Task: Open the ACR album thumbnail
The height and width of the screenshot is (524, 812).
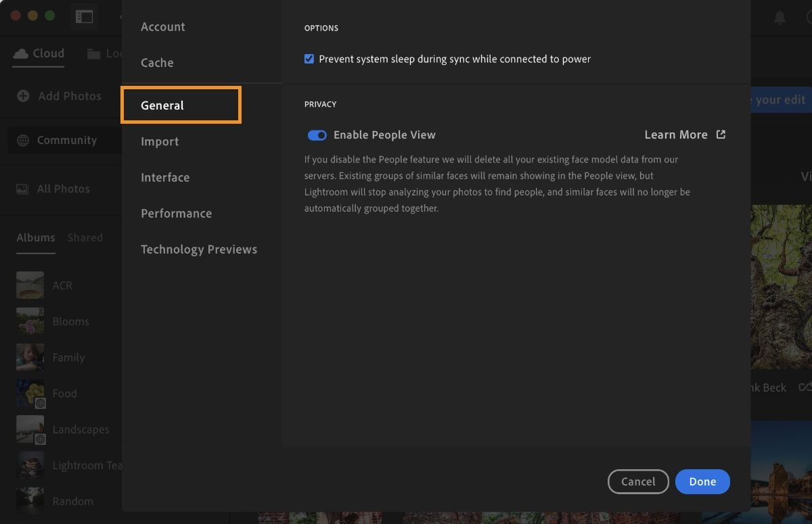Action: [x=30, y=285]
